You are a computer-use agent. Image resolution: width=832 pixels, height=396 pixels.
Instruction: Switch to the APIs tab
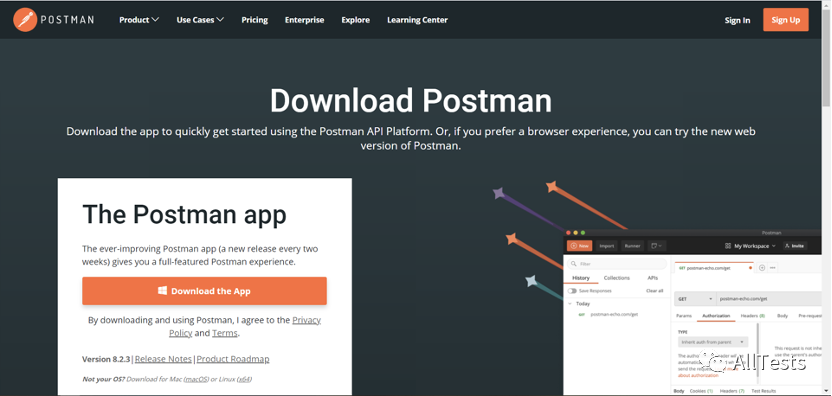pos(653,278)
